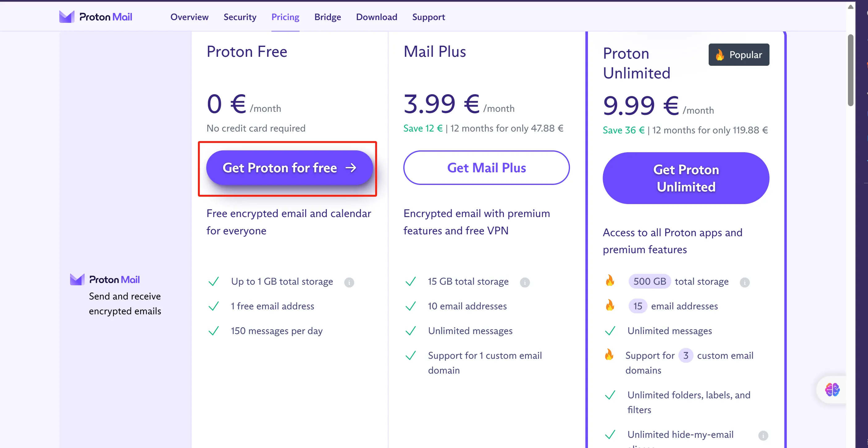Open the Overview navigation menu item
The image size is (868, 448).
[x=189, y=17]
